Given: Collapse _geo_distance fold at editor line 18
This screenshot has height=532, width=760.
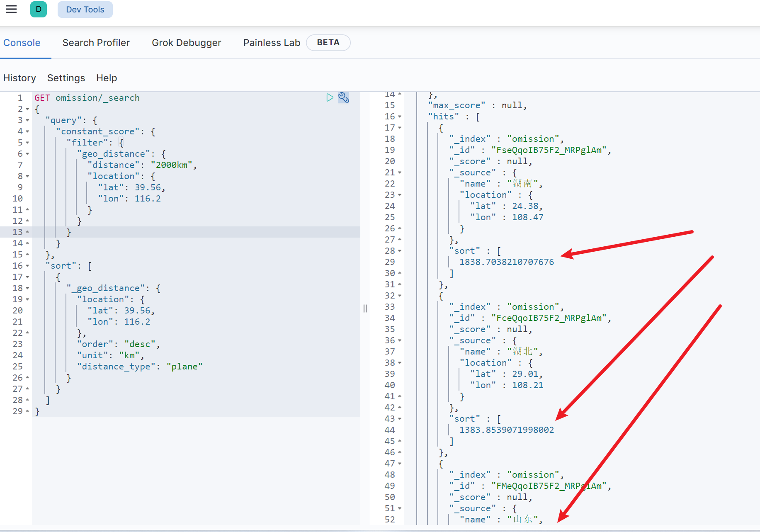Looking at the screenshot, I should coord(27,288).
